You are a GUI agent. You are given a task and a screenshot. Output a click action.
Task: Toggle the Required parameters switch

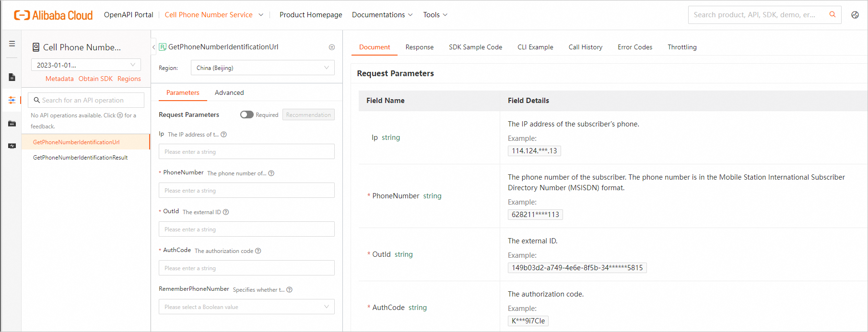[x=246, y=115]
